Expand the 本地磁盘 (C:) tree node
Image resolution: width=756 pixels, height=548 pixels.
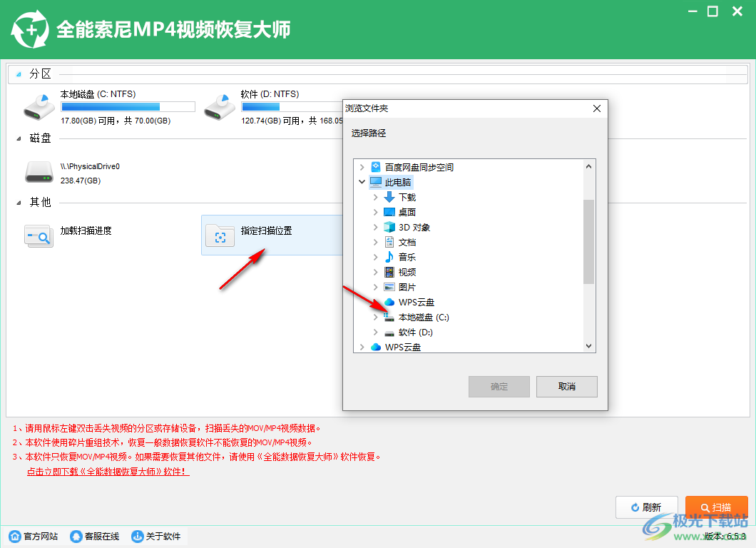(x=376, y=317)
